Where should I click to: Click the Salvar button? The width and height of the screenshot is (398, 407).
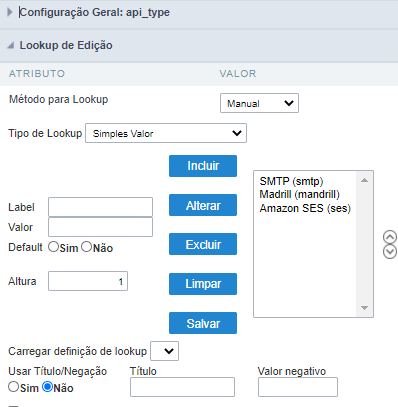203,323
